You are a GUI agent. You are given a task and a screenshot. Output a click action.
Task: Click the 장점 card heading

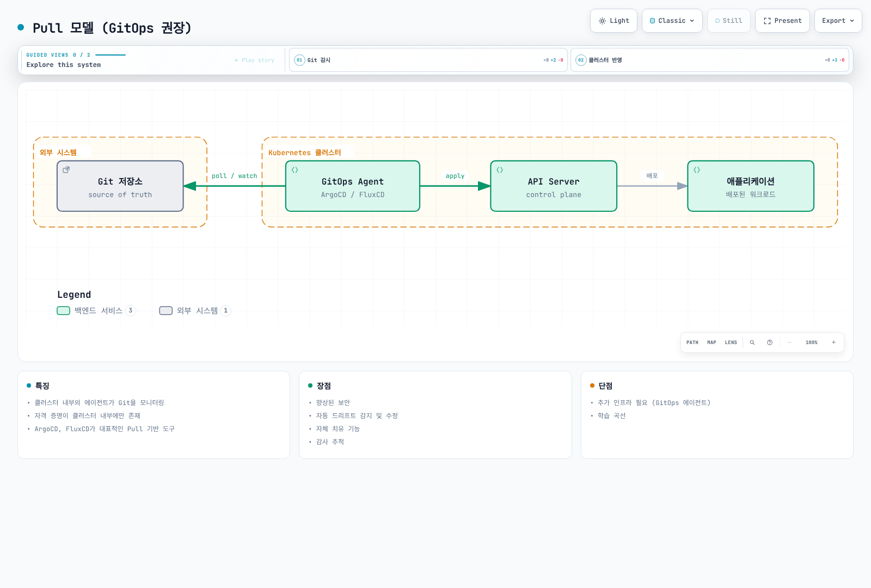[x=324, y=385]
